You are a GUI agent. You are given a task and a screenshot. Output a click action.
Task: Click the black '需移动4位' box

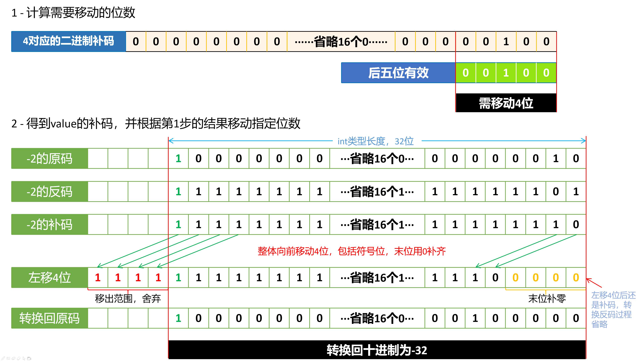(x=506, y=103)
